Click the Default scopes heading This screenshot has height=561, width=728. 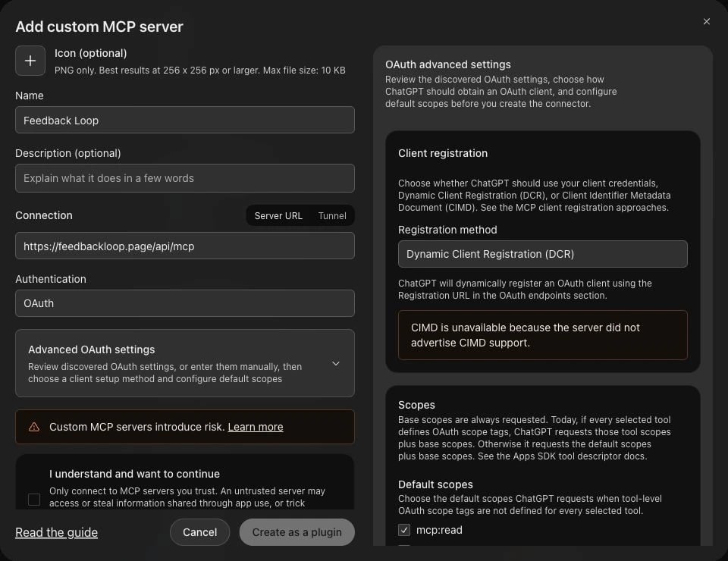tap(435, 484)
